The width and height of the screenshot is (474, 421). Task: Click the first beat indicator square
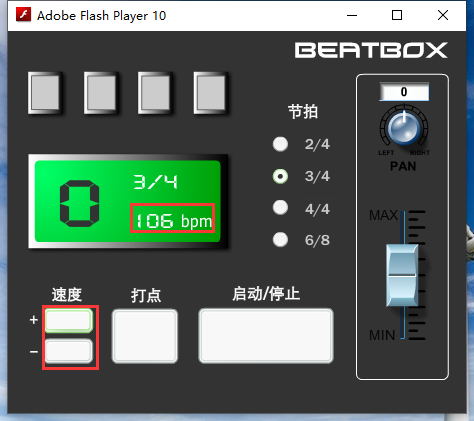[45, 93]
